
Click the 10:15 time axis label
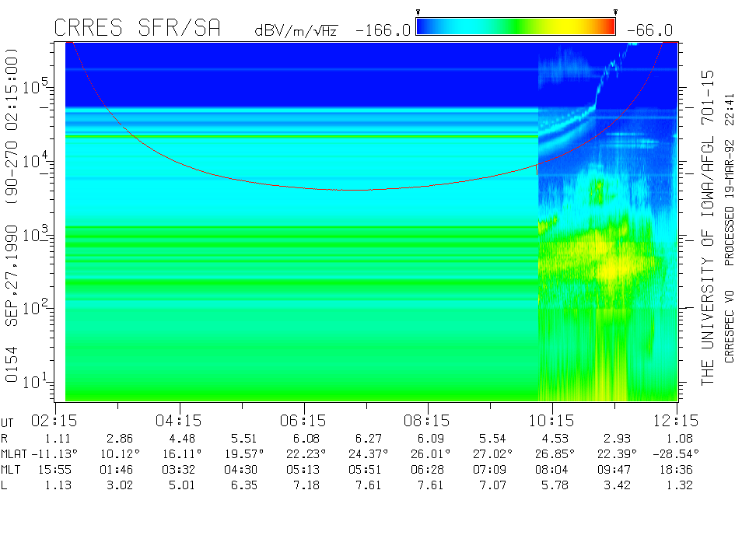(x=552, y=421)
